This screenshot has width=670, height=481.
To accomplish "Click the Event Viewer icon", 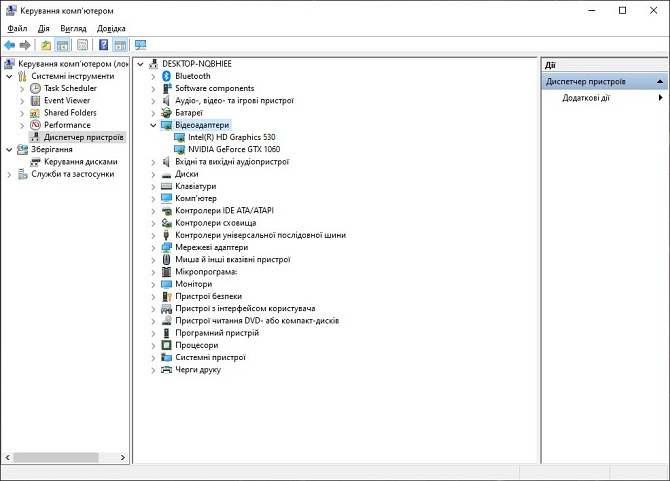I will coord(35,101).
